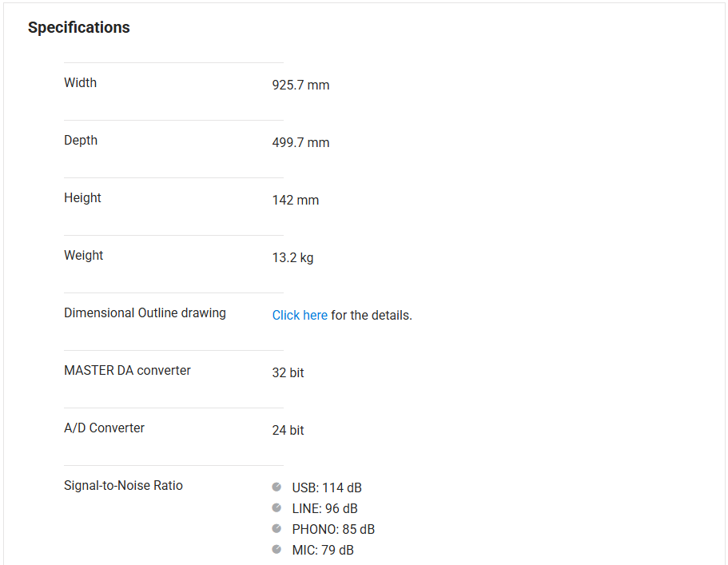Click the 24 bit converter value
728x565 pixels.
(288, 430)
